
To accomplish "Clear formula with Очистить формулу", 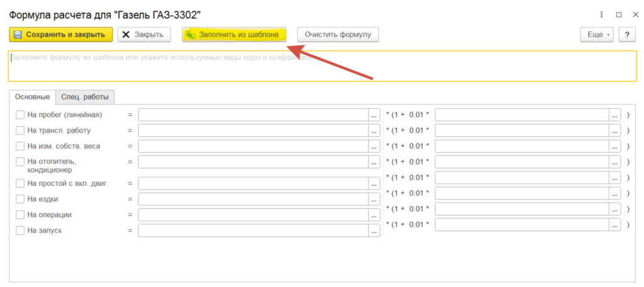I will 338,35.
